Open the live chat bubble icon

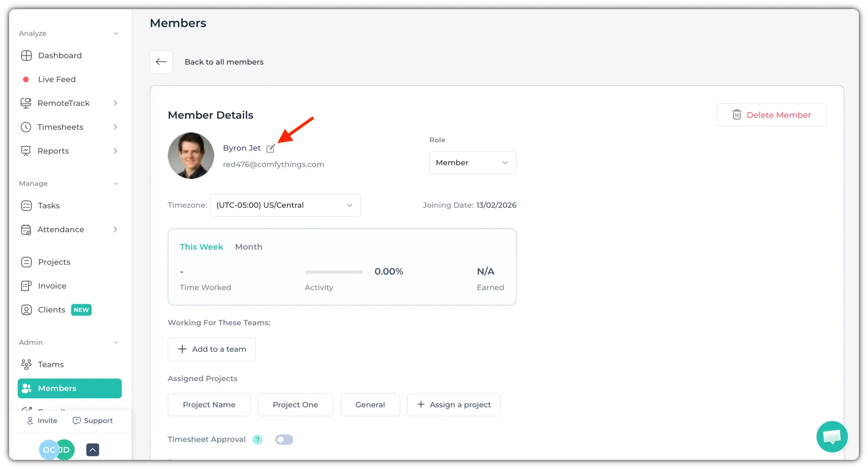click(832, 436)
